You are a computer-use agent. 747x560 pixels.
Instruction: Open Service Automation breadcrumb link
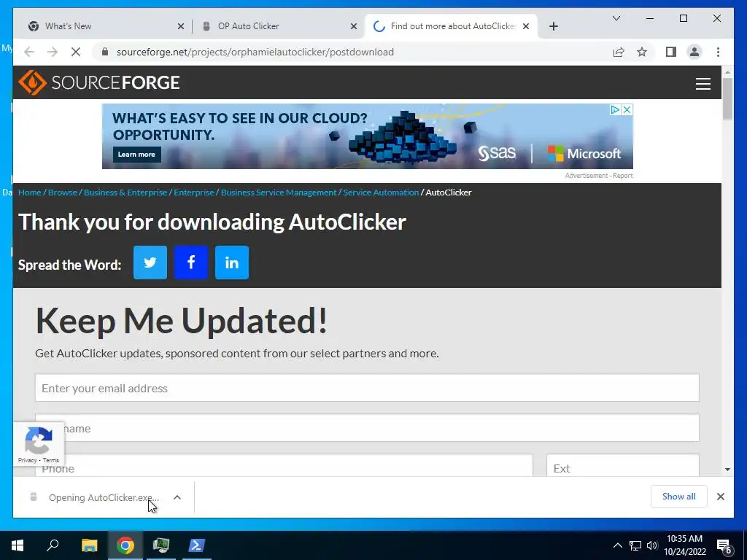click(x=381, y=192)
